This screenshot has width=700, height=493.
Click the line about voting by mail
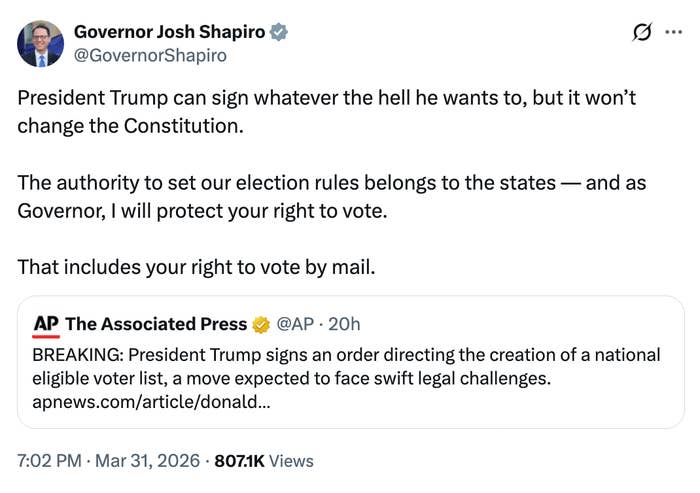click(195, 268)
